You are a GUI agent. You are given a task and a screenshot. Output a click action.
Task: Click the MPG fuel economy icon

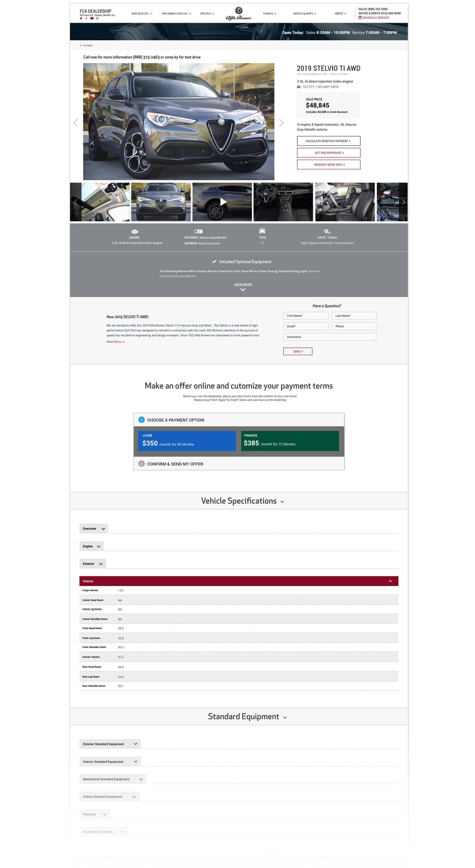click(299, 87)
